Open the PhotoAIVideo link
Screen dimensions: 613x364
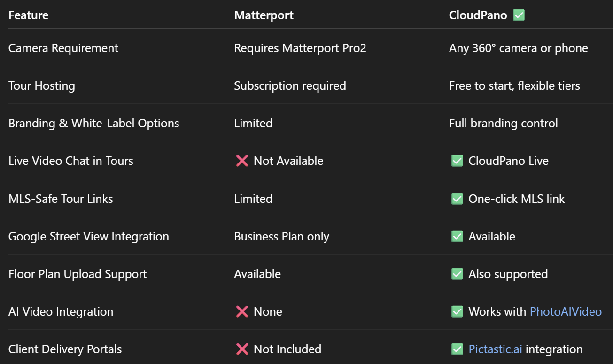566,311
